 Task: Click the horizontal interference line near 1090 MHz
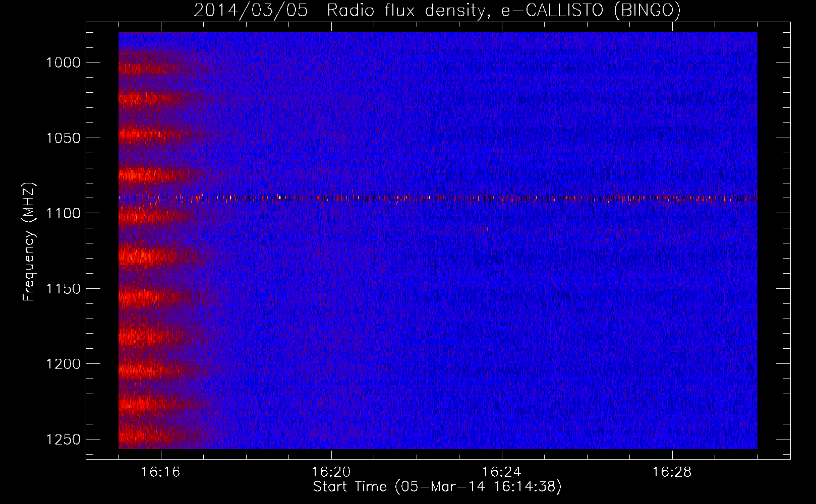pos(438,198)
